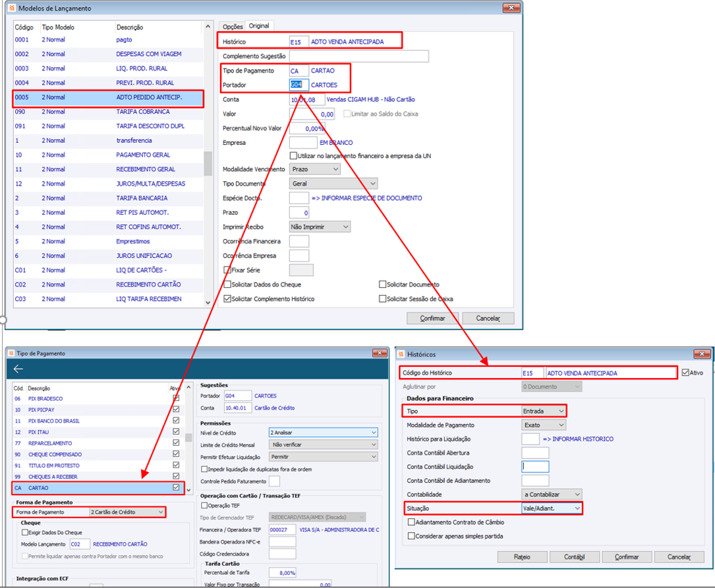The width and height of the screenshot is (715, 588).
Task: Click the models list scrollbar thumb
Action: click(x=208, y=163)
